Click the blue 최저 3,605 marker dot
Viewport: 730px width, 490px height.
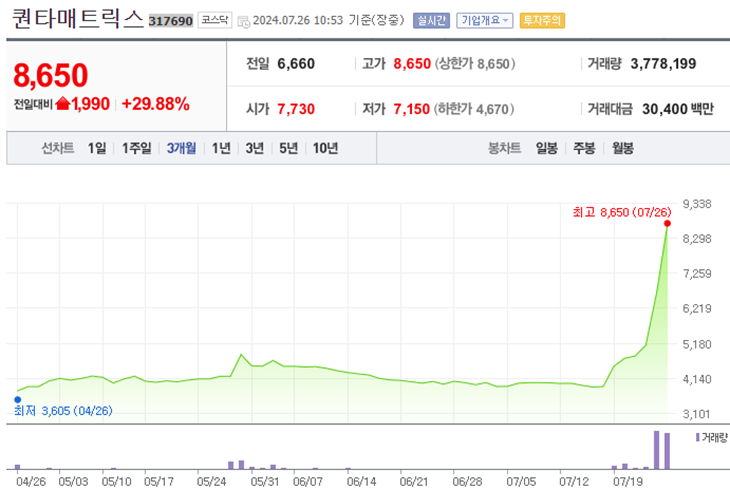click(18, 399)
